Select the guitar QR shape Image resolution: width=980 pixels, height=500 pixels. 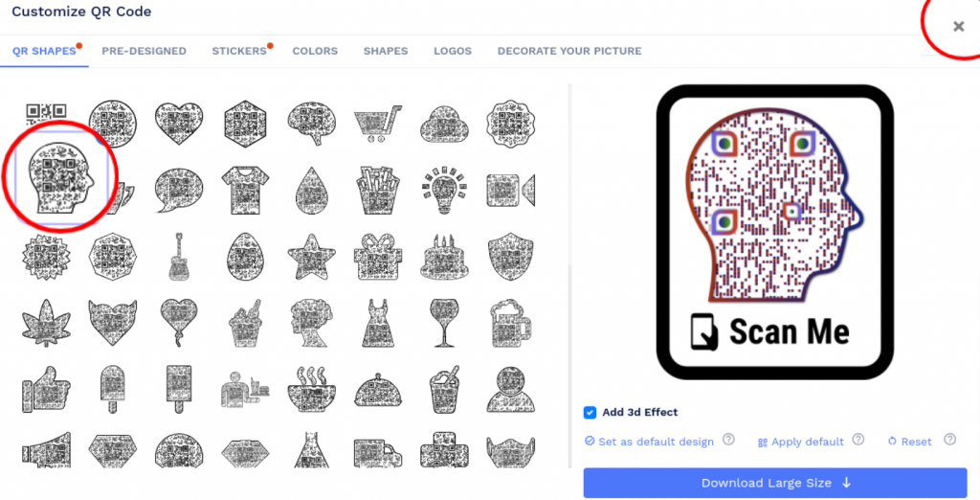coord(179,257)
